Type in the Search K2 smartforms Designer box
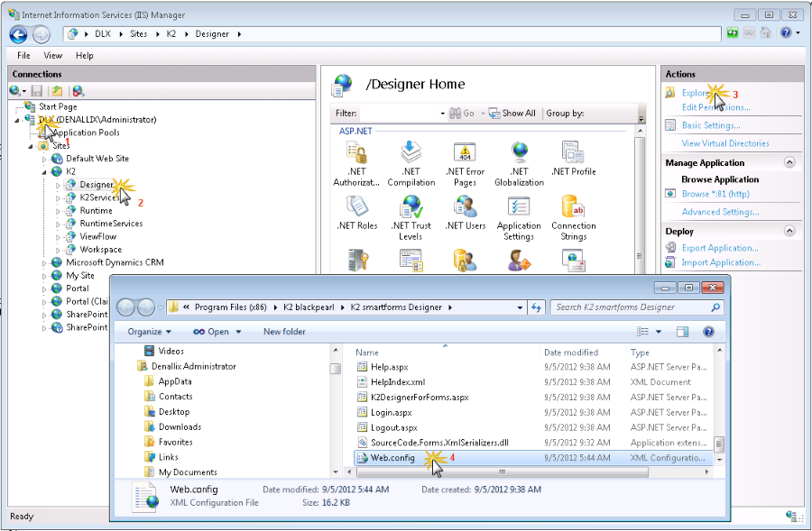Screen dimensions: 812x531 click(x=636, y=307)
